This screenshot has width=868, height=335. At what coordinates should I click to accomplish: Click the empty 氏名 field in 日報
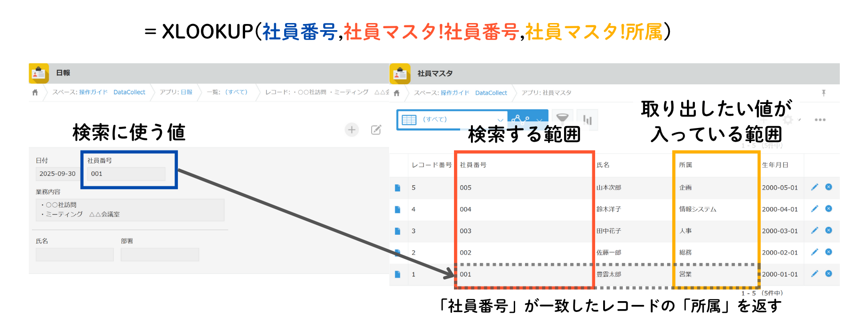pos(74,255)
